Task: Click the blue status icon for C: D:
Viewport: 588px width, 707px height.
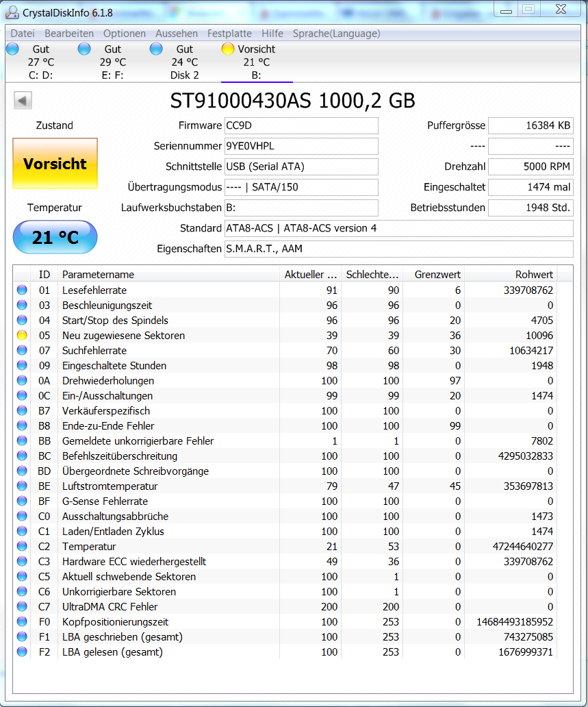Action: (x=12, y=49)
